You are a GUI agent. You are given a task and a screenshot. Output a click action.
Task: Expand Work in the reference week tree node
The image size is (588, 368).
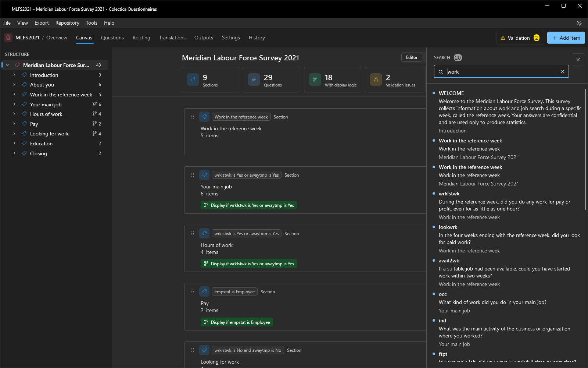click(14, 94)
